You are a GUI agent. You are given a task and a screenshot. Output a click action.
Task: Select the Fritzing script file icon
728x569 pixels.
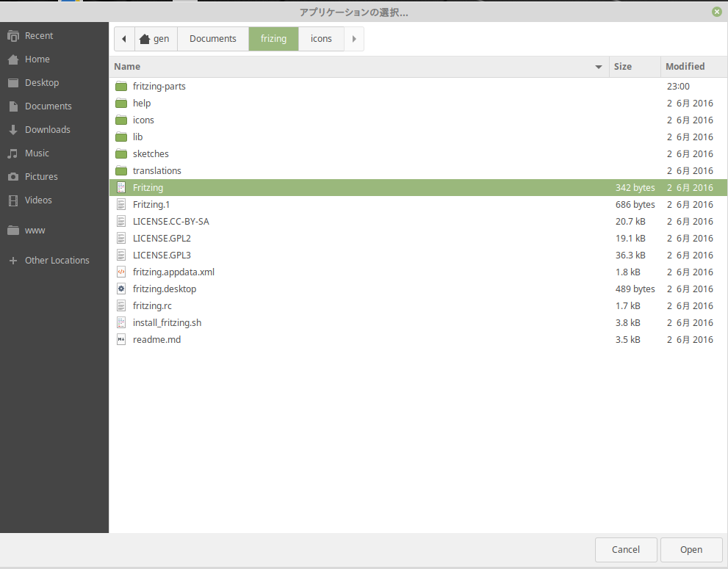[x=121, y=187]
